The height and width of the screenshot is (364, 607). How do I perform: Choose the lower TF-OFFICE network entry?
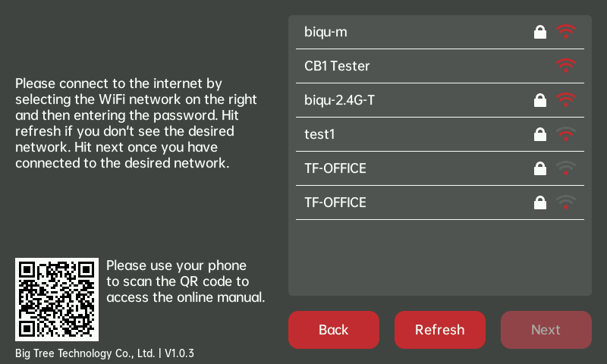[335, 202]
